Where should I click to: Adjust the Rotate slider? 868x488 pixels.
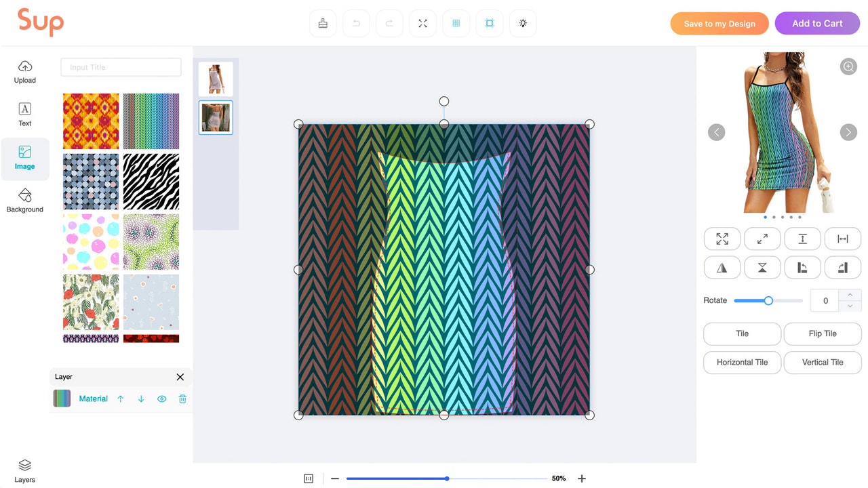pyautogui.click(x=767, y=300)
